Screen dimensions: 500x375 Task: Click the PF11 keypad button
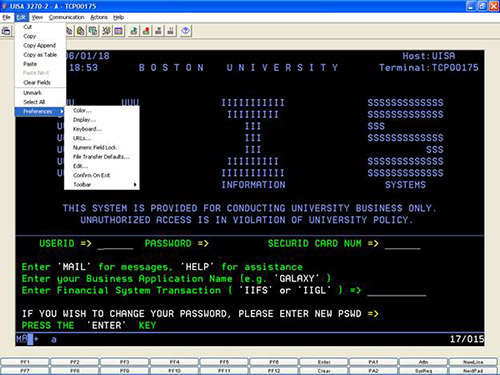click(224, 371)
